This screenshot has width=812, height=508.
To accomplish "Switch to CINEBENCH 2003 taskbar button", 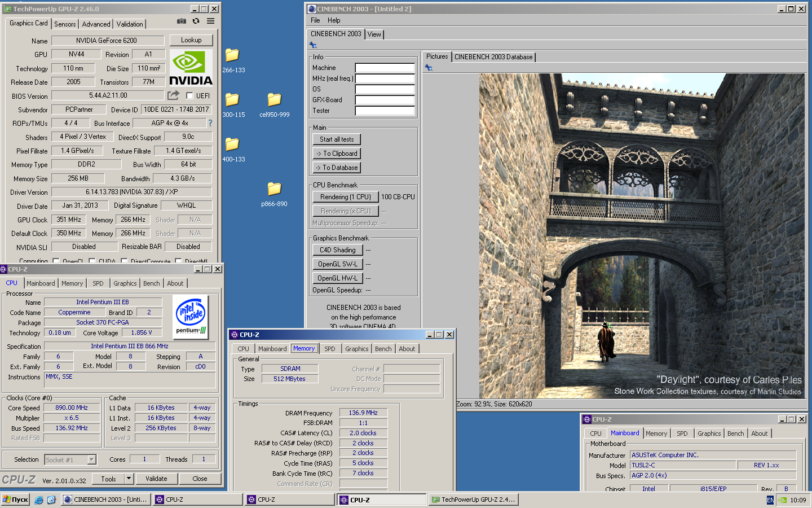I will tap(105, 500).
